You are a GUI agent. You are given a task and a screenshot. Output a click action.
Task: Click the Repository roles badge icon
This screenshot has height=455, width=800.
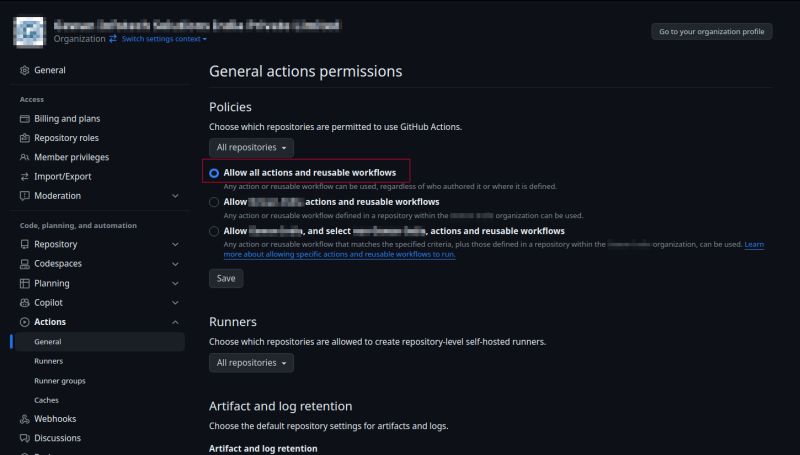point(24,138)
